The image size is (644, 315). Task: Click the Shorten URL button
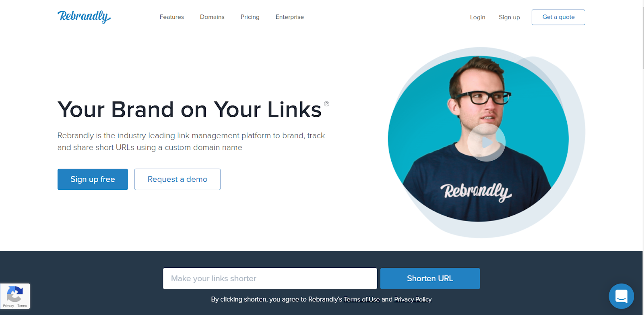click(430, 278)
